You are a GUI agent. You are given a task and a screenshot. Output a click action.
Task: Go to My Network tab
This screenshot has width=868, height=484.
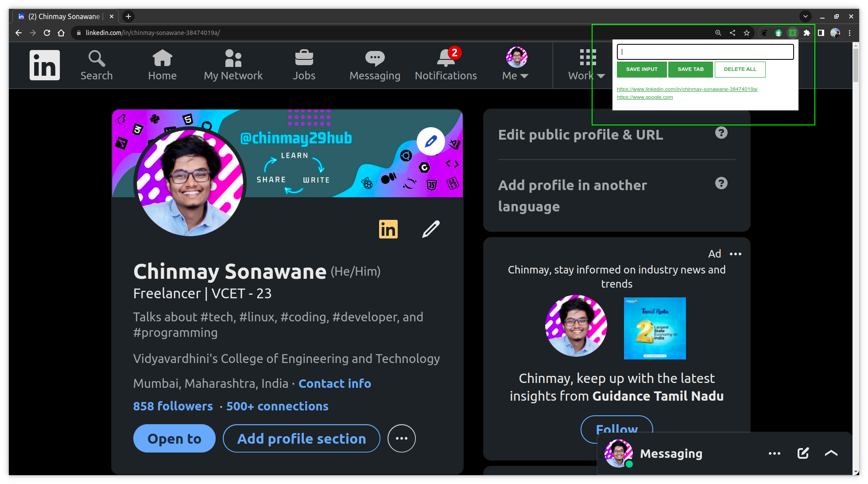[233, 65]
